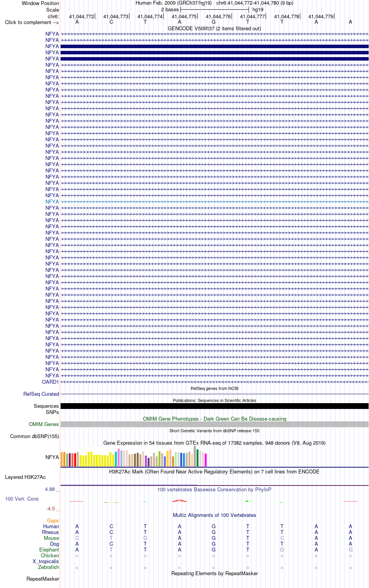Click the 'Rhesus' alignment row label
This screenshot has width=369, height=588.
coord(50,532)
